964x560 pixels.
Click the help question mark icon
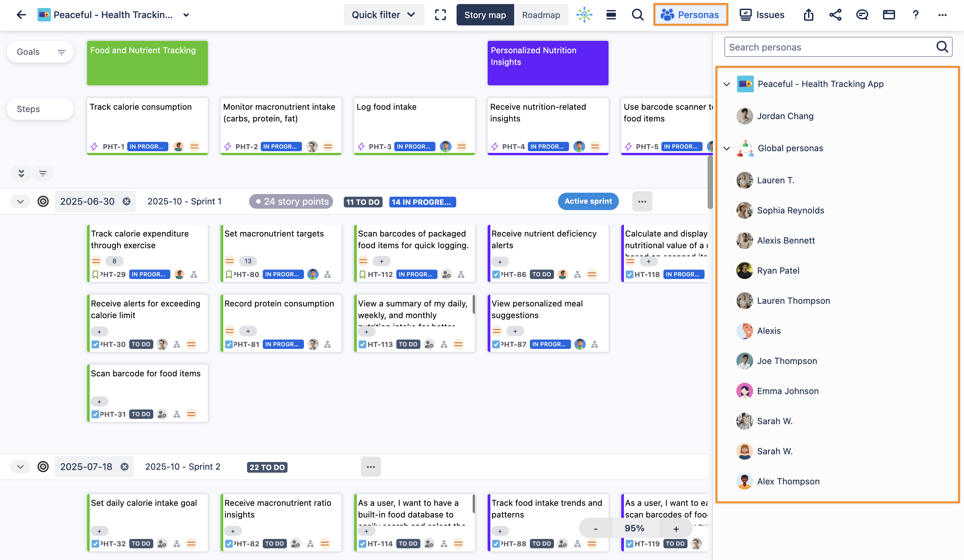pyautogui.click(x=915, y=15)
